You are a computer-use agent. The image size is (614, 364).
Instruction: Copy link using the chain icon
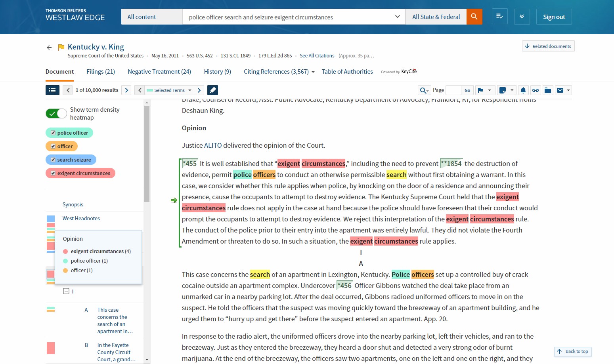pyautogui.click(x=535, y=90)
